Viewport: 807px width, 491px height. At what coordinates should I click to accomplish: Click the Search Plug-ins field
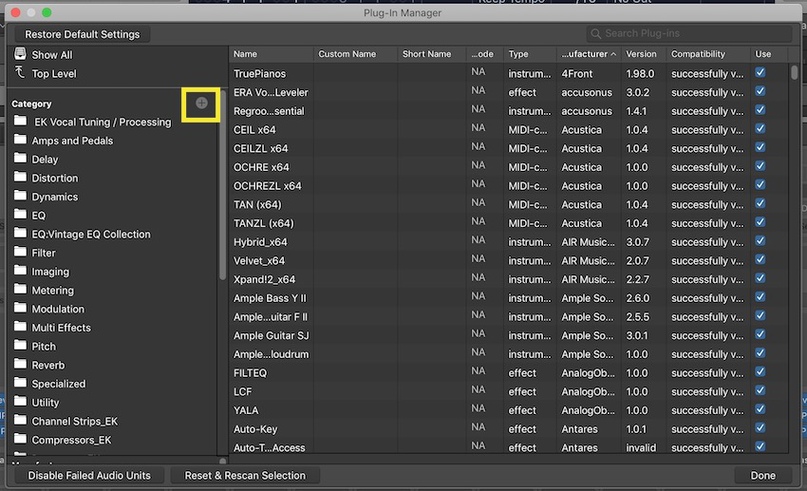(x=689, y=33)
